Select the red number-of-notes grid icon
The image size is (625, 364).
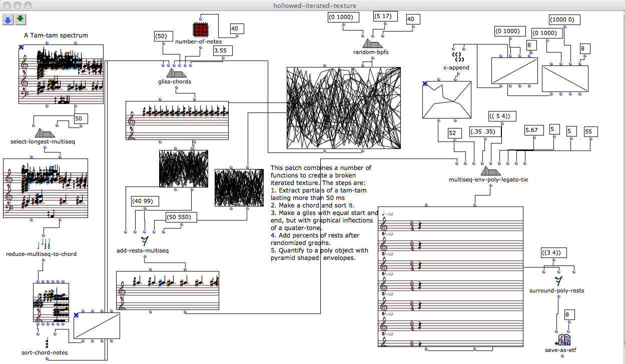coord(201,29)
